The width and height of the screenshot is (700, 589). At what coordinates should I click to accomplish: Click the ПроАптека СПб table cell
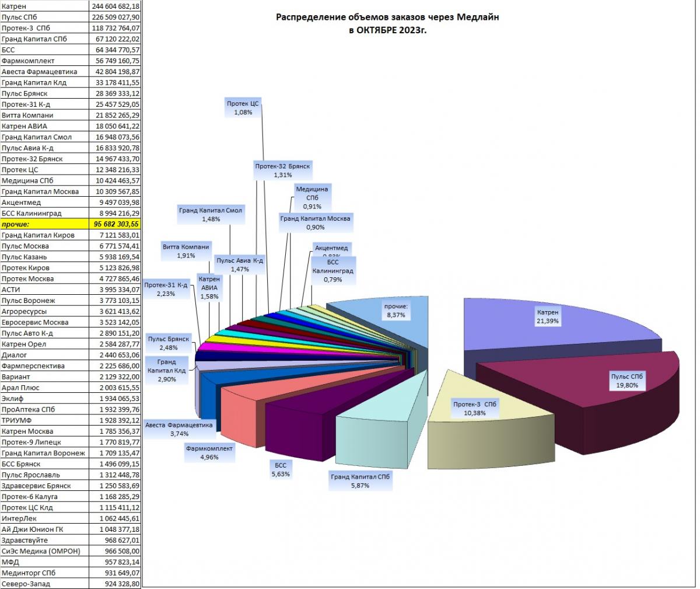45,409
